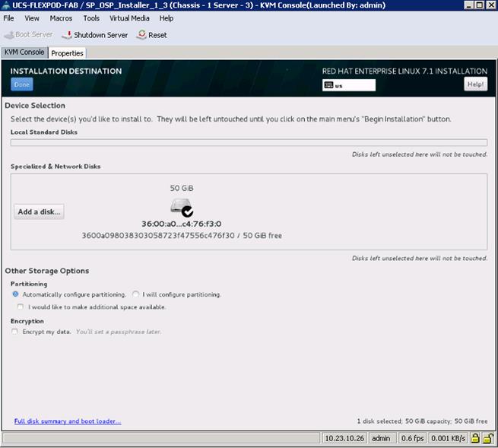Open the Tools menu
498x448 pixels.
point(91,18)
